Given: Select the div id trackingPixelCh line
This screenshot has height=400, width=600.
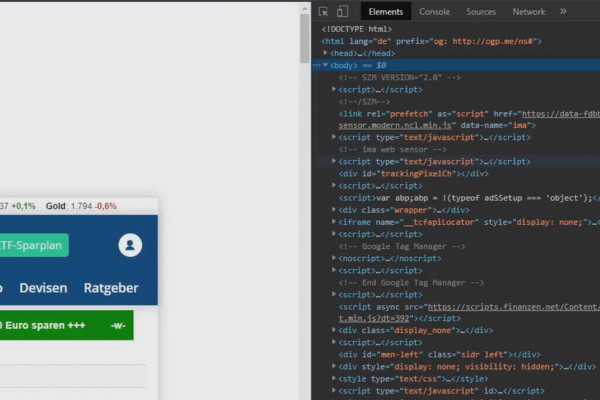Looking at the screenshot, I should (x=413, y=174).
